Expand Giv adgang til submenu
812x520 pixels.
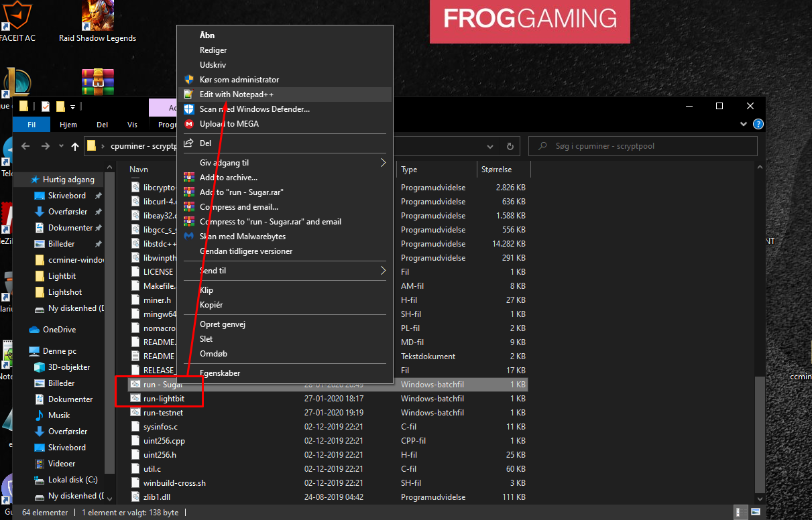285,163
